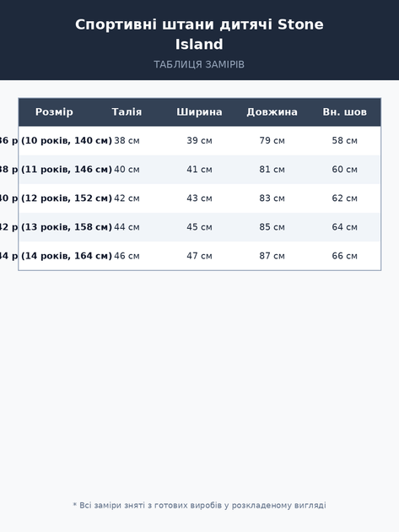Screen dimensions: 399x532
Task: Select the 10 років, 140 см row label
Action: tap(54, 140)
